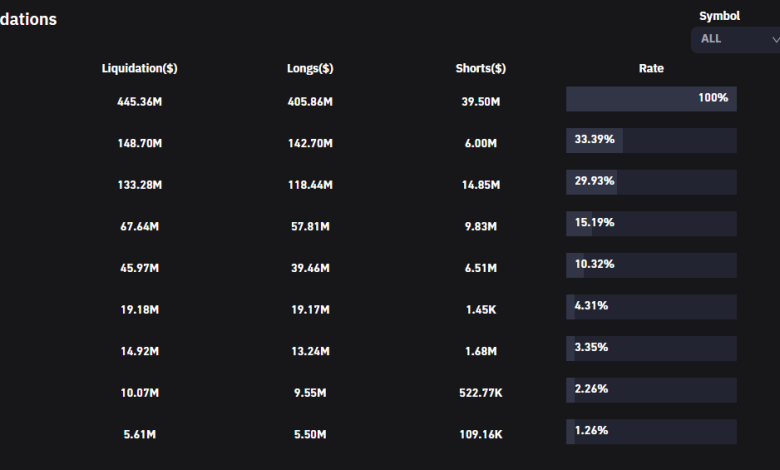Click the 118.44M longs cell
This screenshot has height=470, width=780.
click(x=310, y=185)
